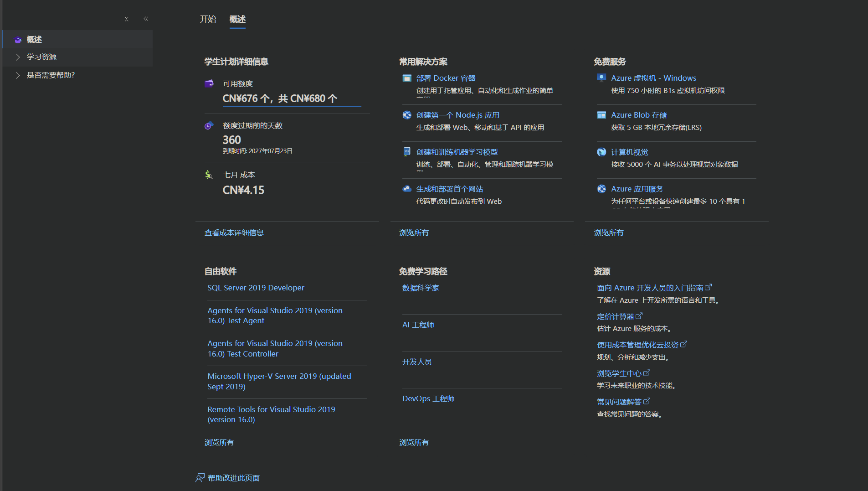Click external link icon beside 定价计算器
The image size is (868, 491).
(639, 315)
